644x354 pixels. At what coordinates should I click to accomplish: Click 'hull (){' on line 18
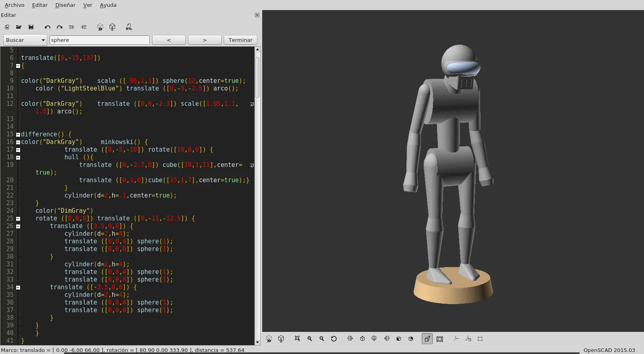[x=79, y=157]
